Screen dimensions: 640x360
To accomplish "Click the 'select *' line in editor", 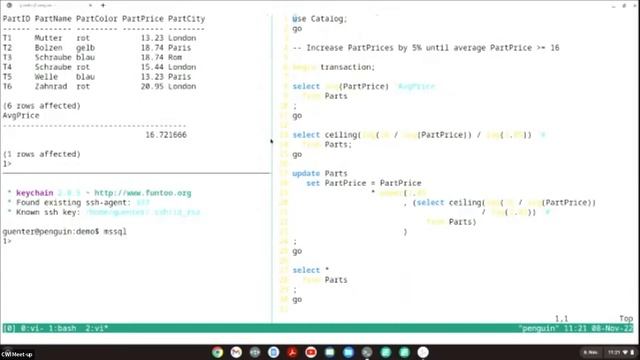I will [311, 270].
